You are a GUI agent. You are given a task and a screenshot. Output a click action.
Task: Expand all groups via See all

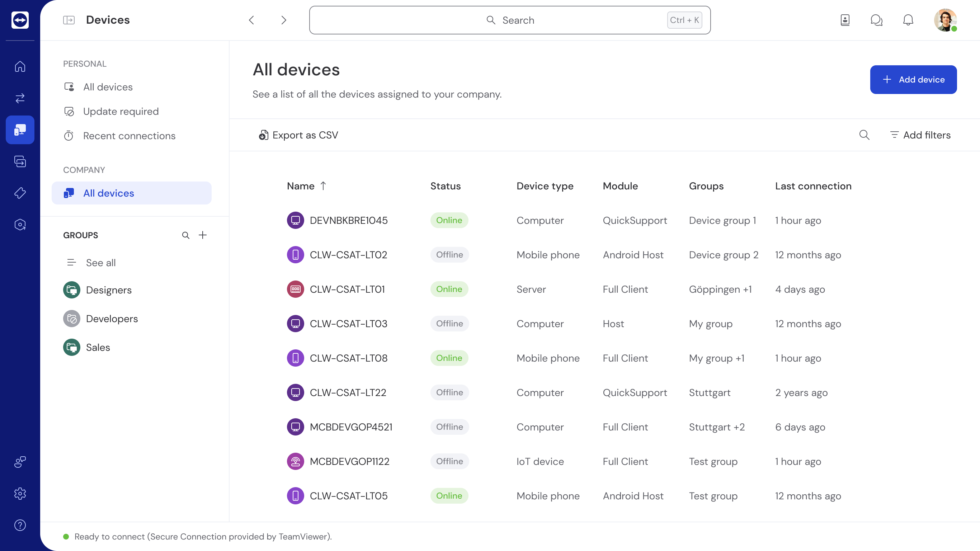pos(100,263)
